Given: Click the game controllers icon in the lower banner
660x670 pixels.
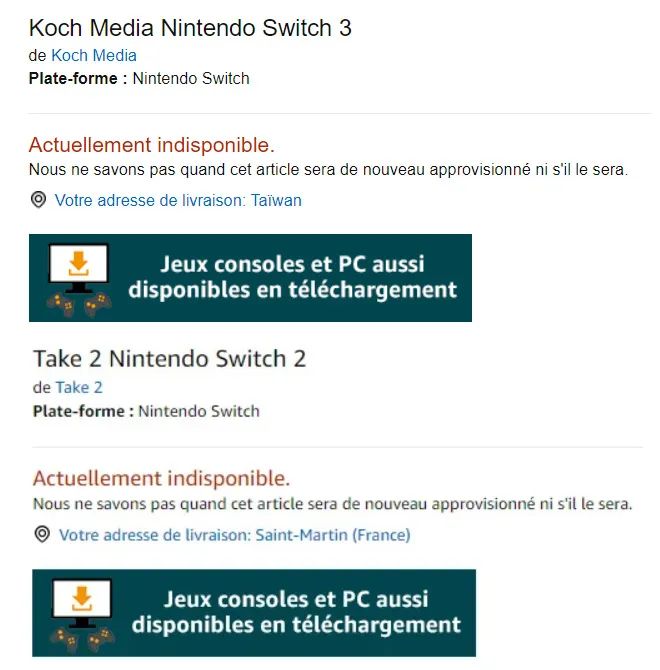Looking at the screenshot, I should pyautogui.click(x=83, y=637).
